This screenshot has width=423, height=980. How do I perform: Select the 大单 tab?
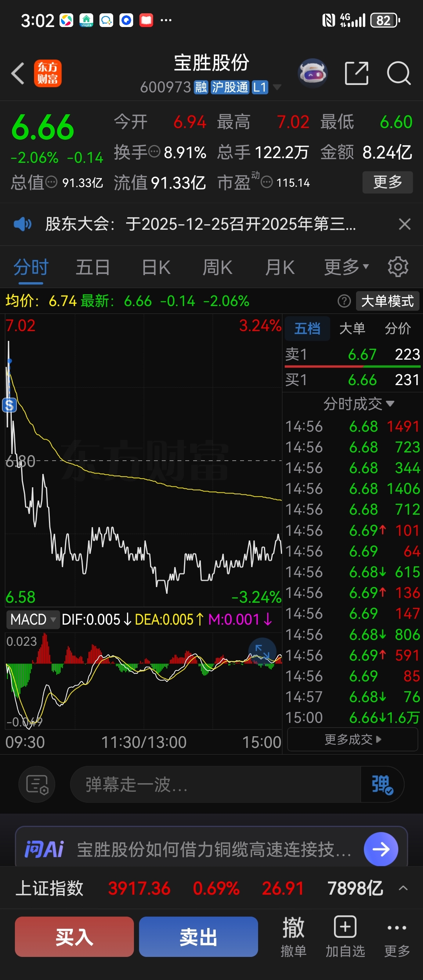(x=352, y=328)
